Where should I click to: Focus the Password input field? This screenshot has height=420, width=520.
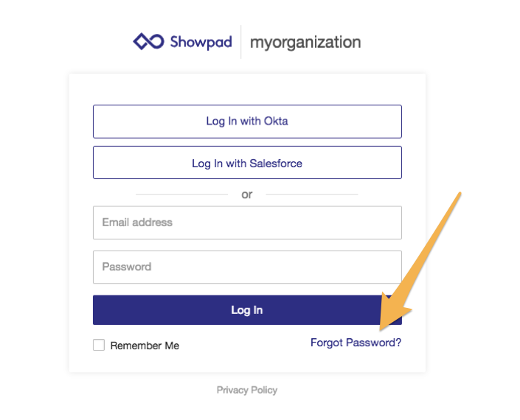(247, 267)
